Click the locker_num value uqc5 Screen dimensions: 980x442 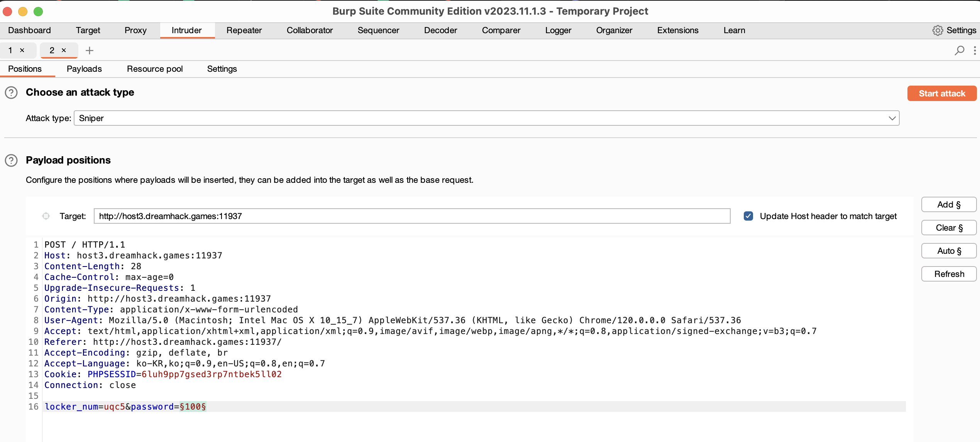114,407
